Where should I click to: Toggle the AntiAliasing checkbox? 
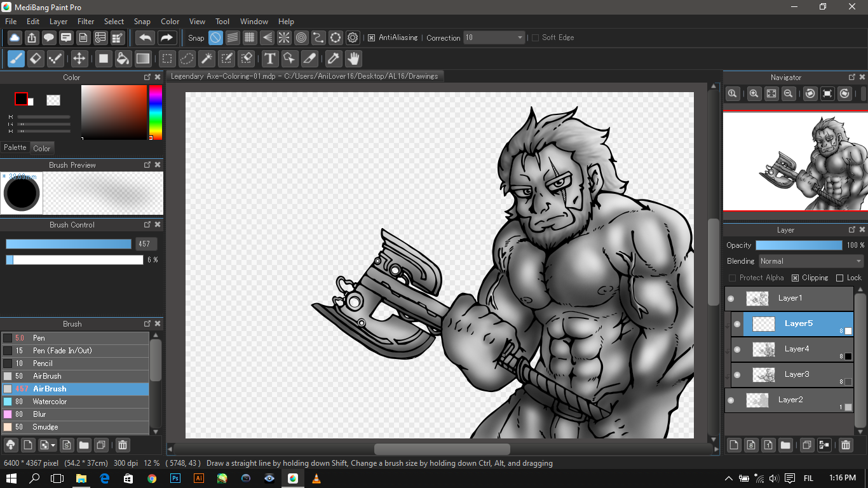372,37
